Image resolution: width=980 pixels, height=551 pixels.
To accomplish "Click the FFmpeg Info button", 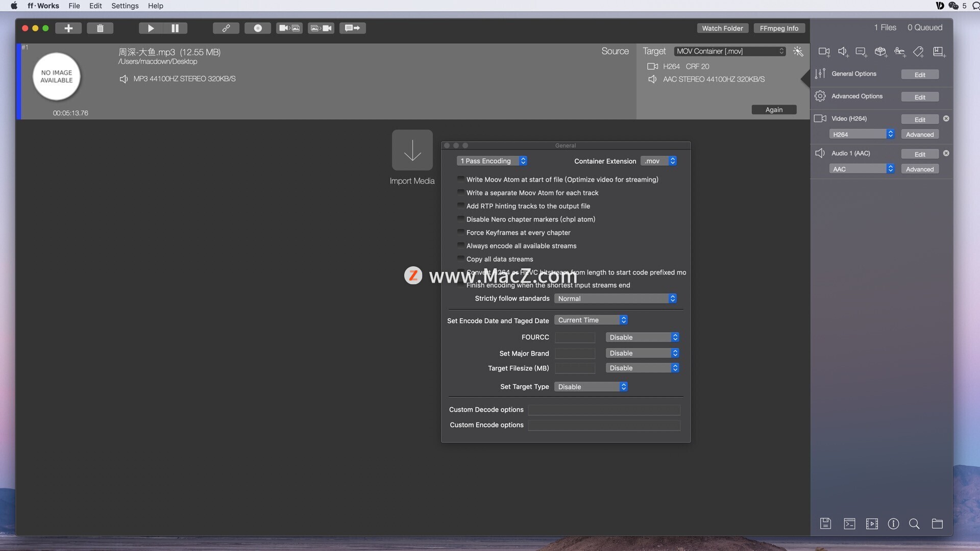I will (779, 28).
